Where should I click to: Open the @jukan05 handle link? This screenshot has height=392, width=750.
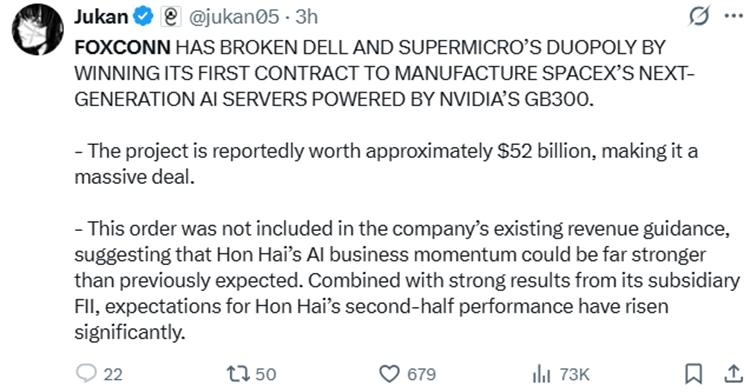click(234, 17)
